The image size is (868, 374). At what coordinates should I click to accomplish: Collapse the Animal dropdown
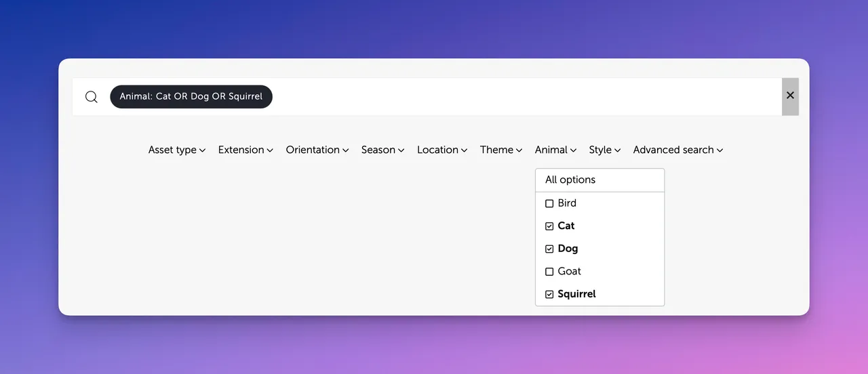tap(555, 150)
